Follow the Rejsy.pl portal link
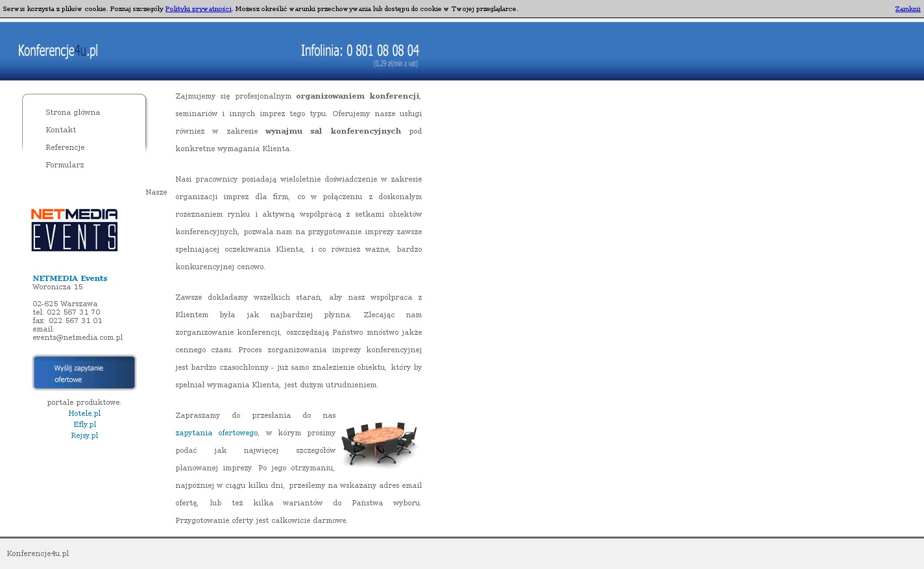 click(x=84, y=435)
